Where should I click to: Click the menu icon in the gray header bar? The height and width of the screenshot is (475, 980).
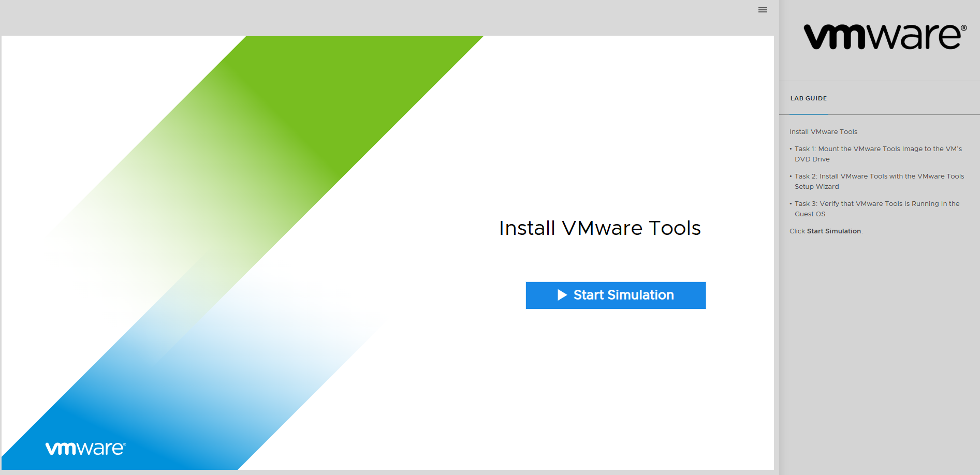pos(763,10)
